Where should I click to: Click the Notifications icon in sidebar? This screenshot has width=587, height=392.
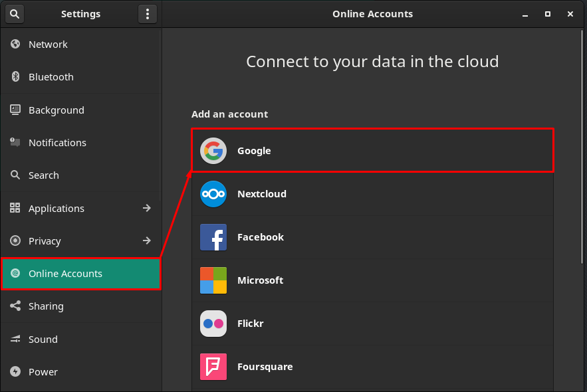click(15, 142)
